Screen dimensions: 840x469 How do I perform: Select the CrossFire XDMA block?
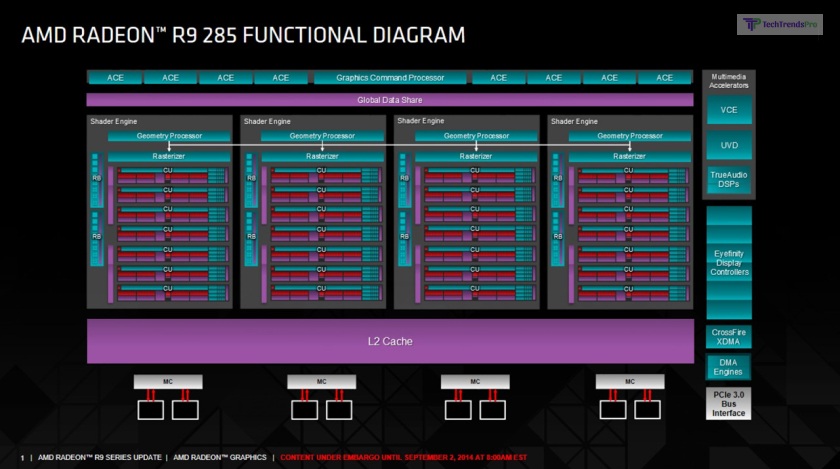point(729,337)
